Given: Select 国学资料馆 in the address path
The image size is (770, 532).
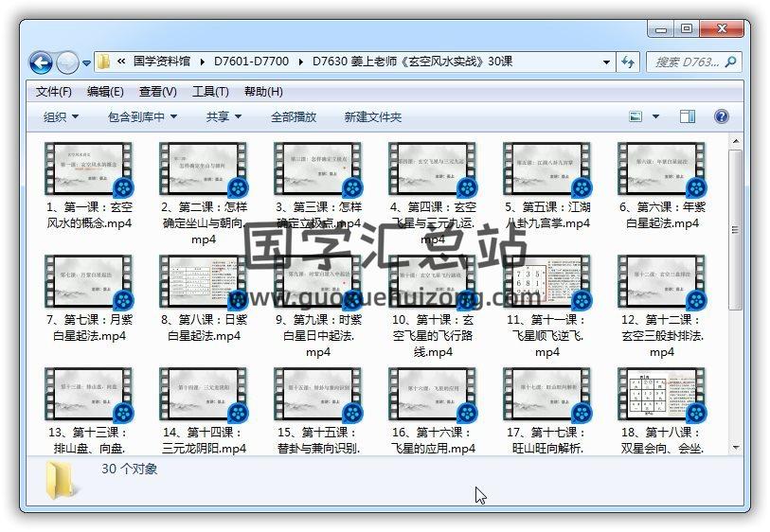Looking at the screenshot, I should tap(162, 62).
